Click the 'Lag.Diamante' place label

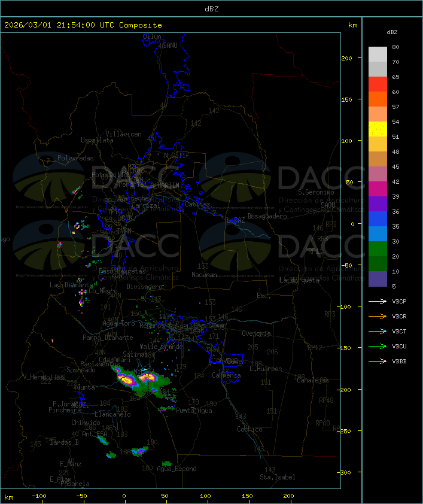coord(71,285)
